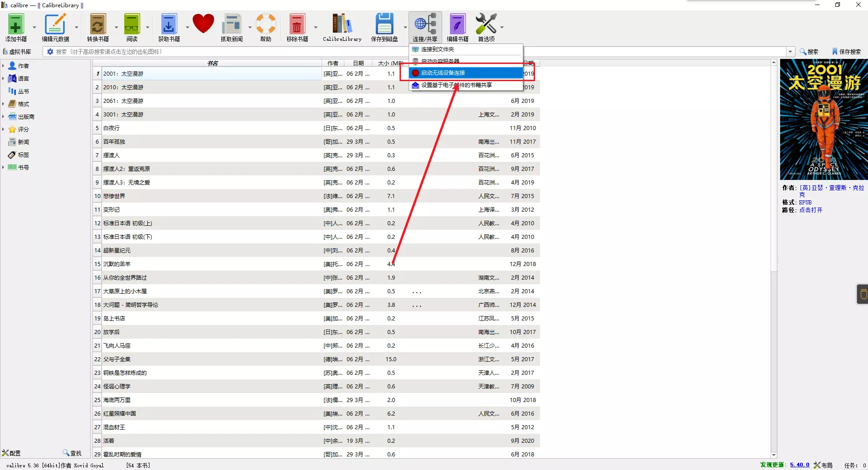Click the Save to Disk (保存到磁盘) icon

pyautogui.click(x=384, y=27)
